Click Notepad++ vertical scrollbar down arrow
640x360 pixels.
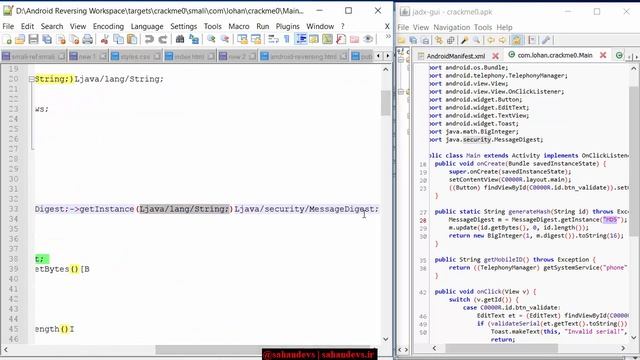pyautogui.click(x=385, y=339)
